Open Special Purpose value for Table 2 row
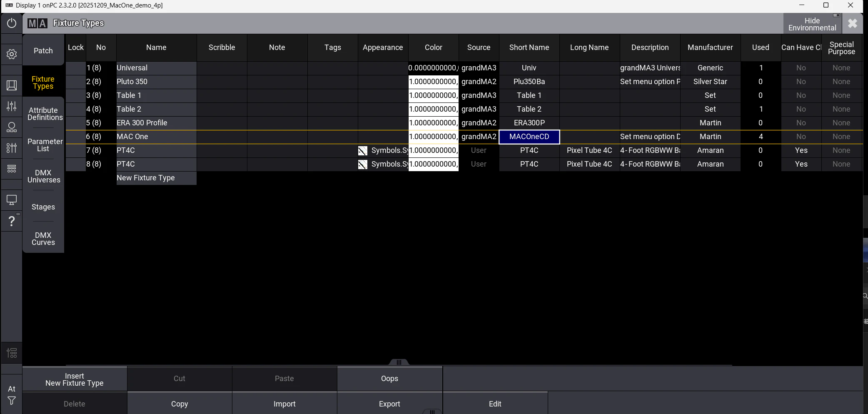 (x=841, y=109)
